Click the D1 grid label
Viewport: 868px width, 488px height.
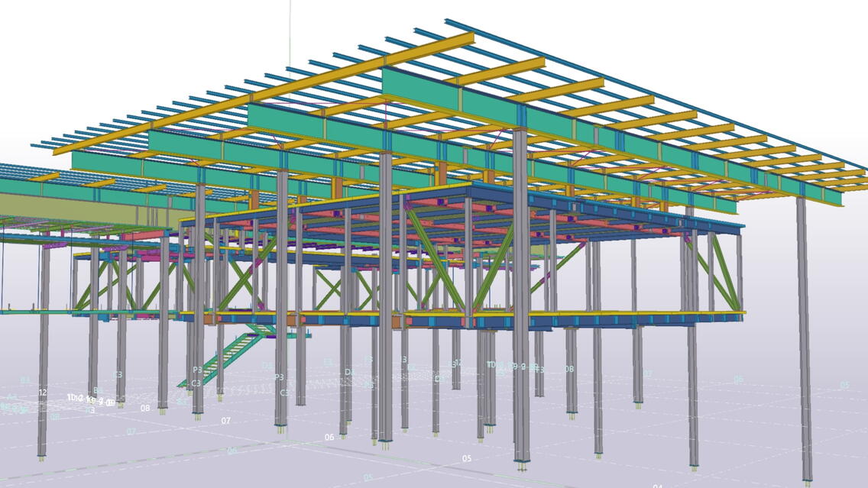coord(349,372)
